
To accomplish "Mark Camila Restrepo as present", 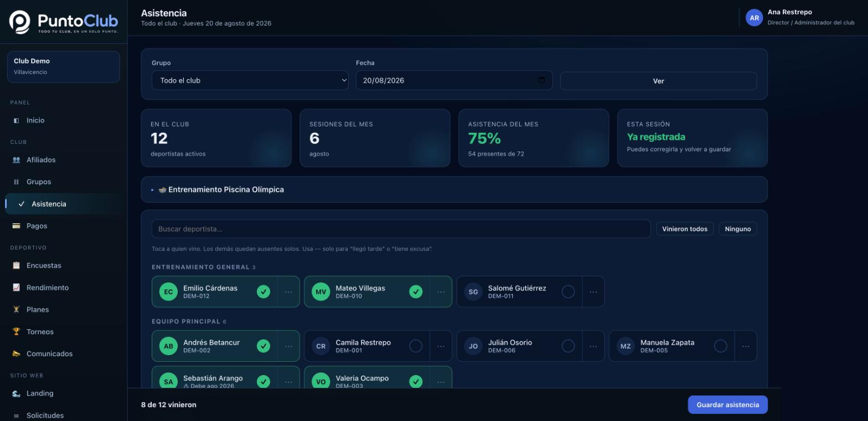I will pyautogui.click(x=416, y=346).
